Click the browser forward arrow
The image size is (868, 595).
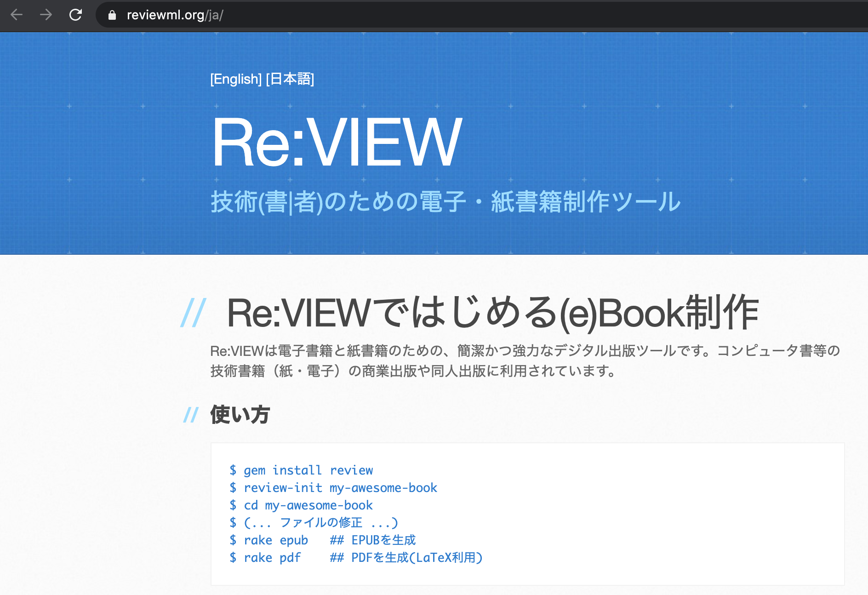(46, 15)
